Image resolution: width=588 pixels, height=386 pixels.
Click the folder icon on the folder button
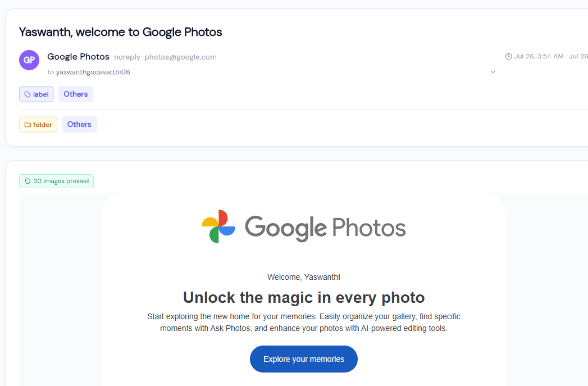(x=28, y=125)
